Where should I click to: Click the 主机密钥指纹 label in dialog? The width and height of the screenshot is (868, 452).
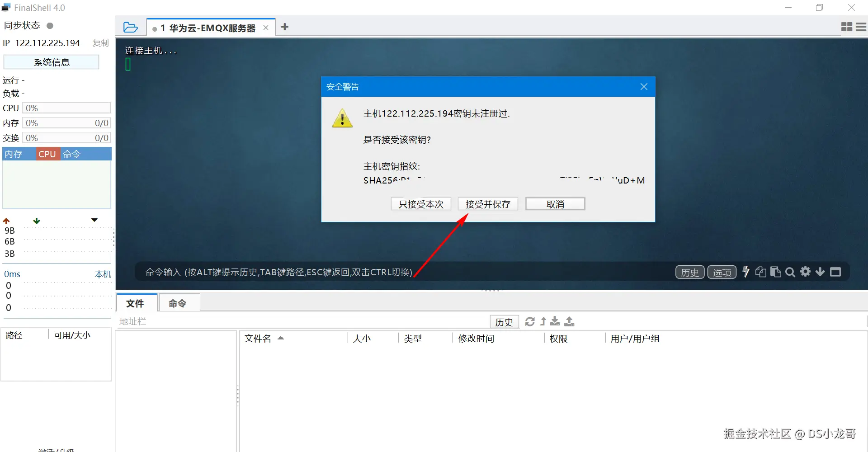click(392, 166)
